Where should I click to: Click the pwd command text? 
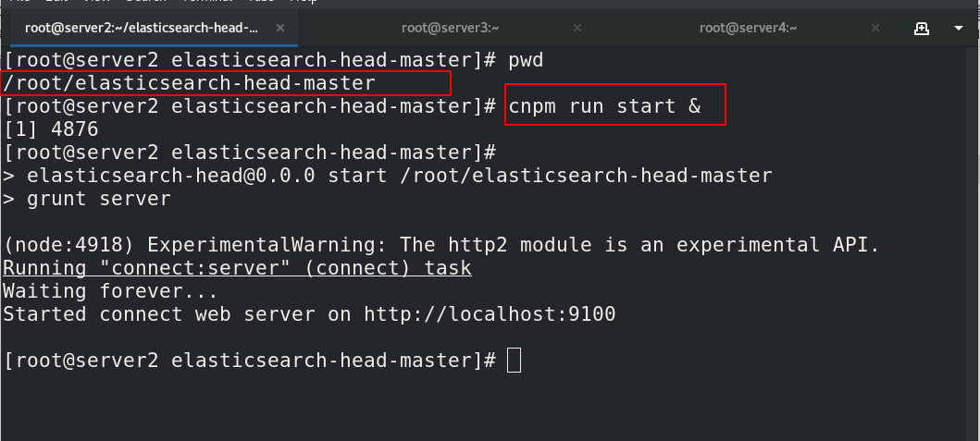pyautogui.click(x=526, y=61)
